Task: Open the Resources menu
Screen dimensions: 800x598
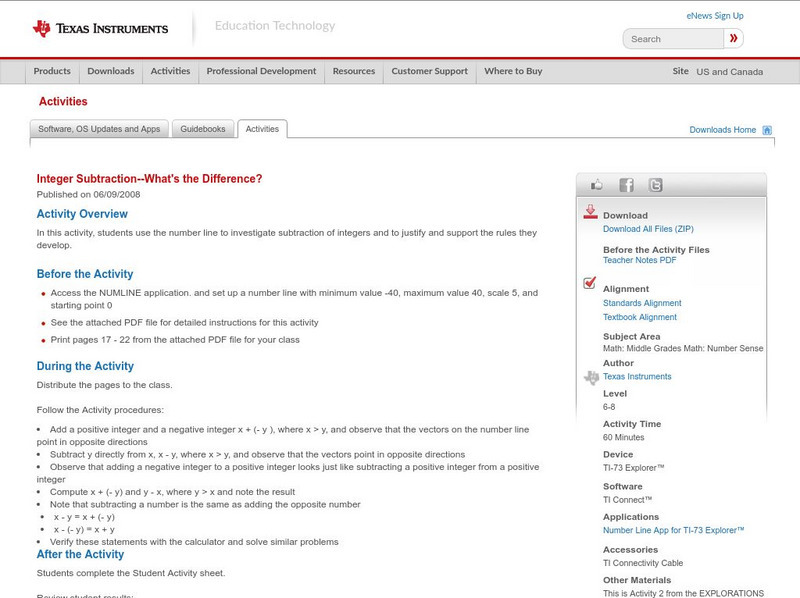Action: click(x=354, y=71)
